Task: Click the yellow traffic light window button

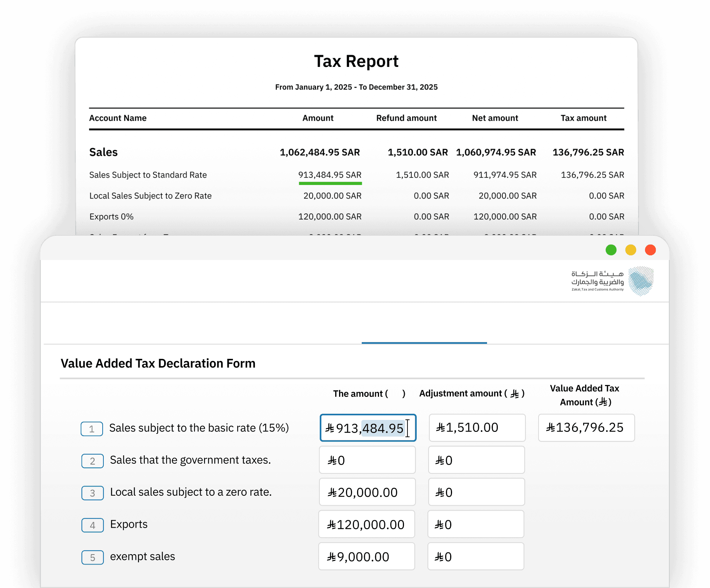Action: click(630, 250)
